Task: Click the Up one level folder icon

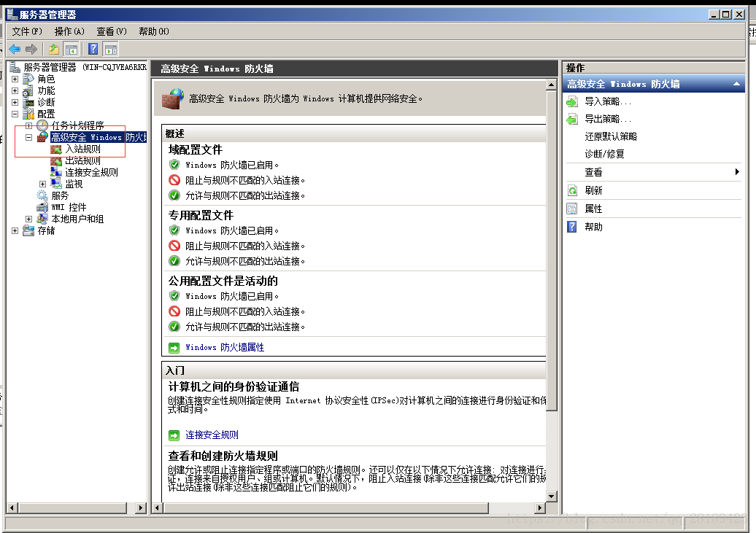Action: 54,49
